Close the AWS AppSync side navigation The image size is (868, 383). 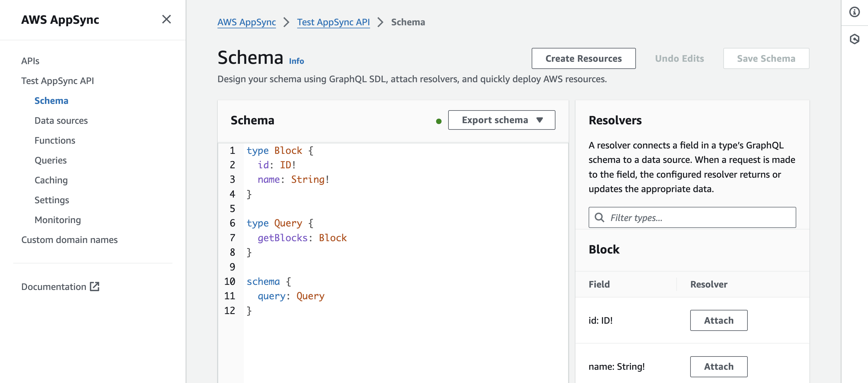[x=166, y=20]
